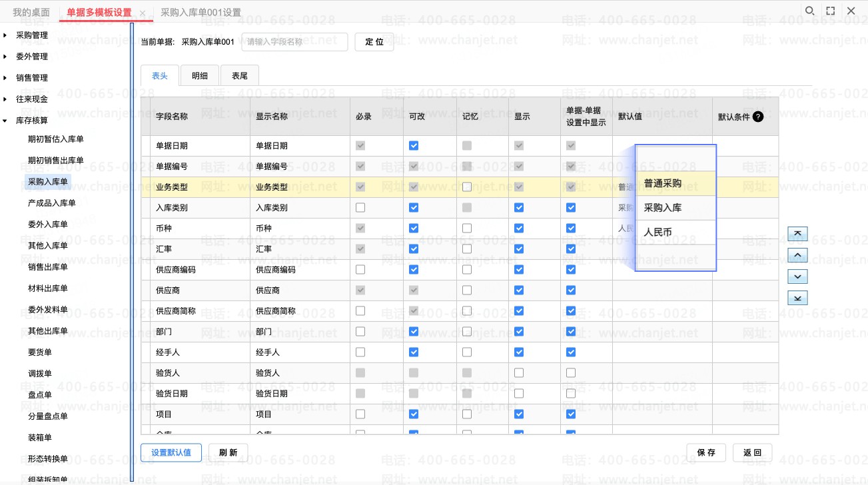
Task: Switch to the 我的桌面 tab
Action: pyautogui.click(x=31, y=12)
